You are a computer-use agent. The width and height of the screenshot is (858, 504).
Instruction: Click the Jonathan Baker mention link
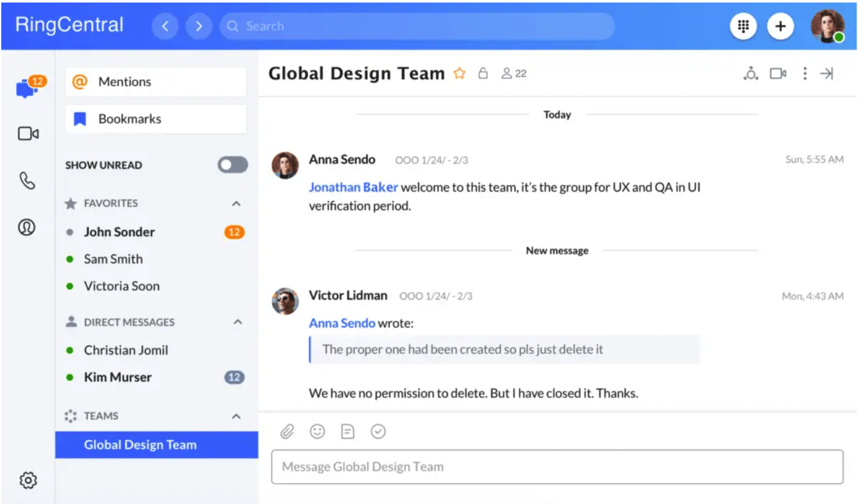[x=353, y=187]
